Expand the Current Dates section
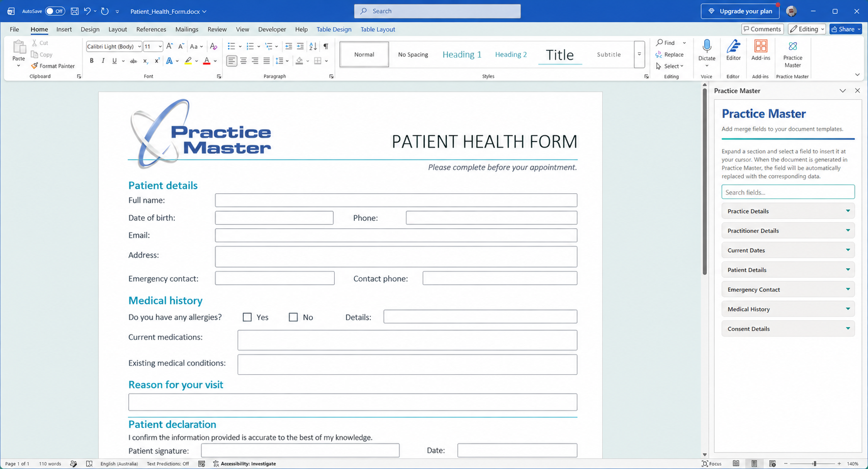The width and height of the screenshot is (868, 469). (x=788, y=250)
